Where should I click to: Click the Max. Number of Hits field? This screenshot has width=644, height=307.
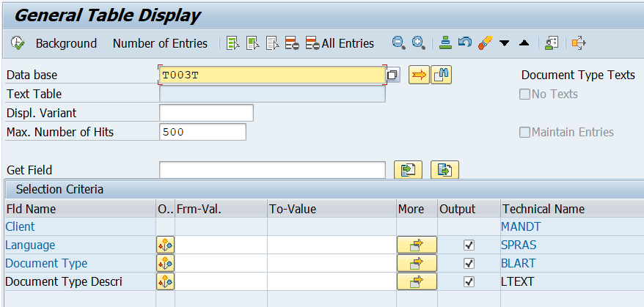[202, 132]
